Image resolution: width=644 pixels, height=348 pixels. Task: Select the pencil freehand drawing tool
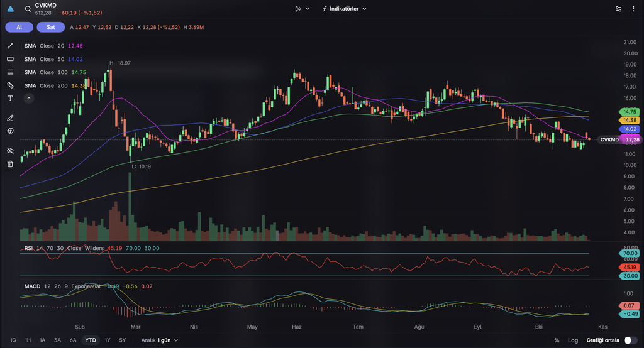point(10,118)
